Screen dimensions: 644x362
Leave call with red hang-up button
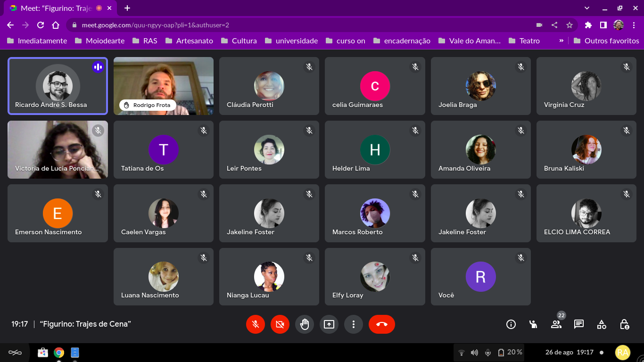point(381,324)
